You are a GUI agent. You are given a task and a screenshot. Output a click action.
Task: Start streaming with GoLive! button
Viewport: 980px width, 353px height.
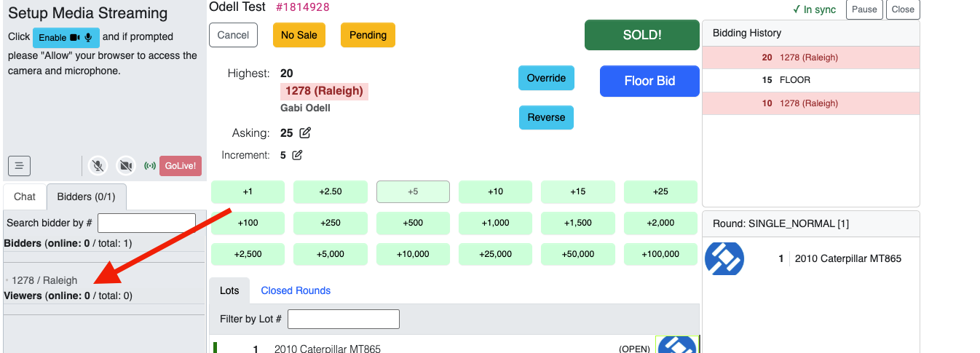pos(181,166)
